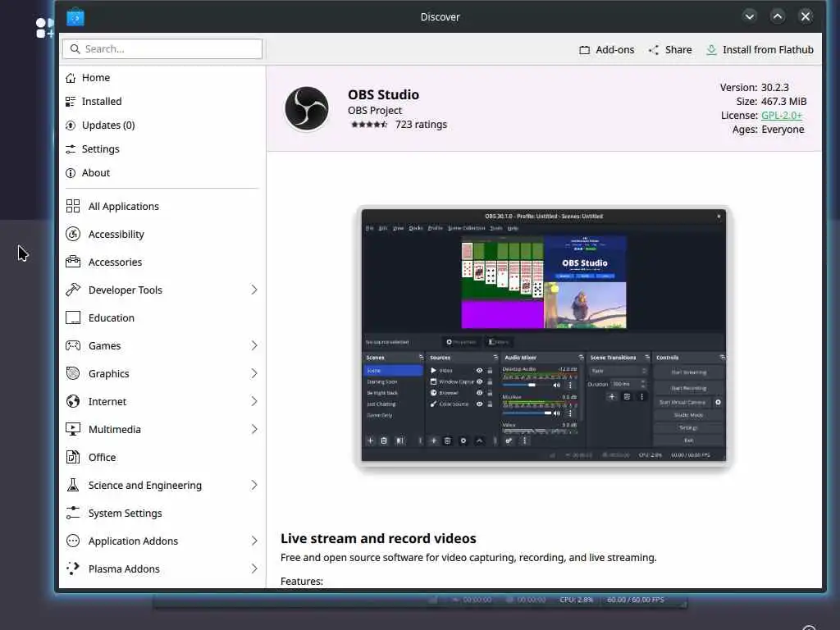Click the Plasma Addons icon
This screenshot has width=840, height=630.
pyautogui.click(x=73, y=568)
